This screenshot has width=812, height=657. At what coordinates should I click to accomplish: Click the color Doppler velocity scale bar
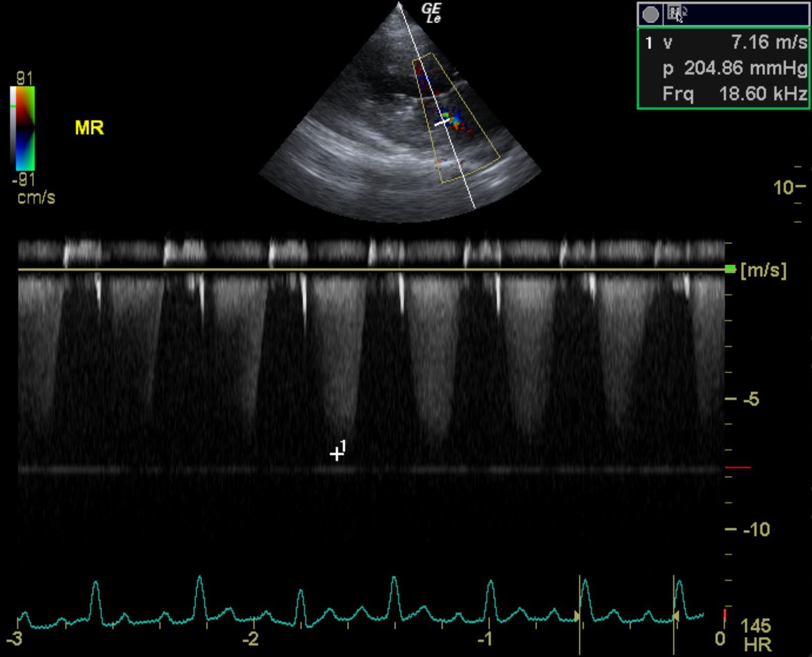[x=23, y=129]
